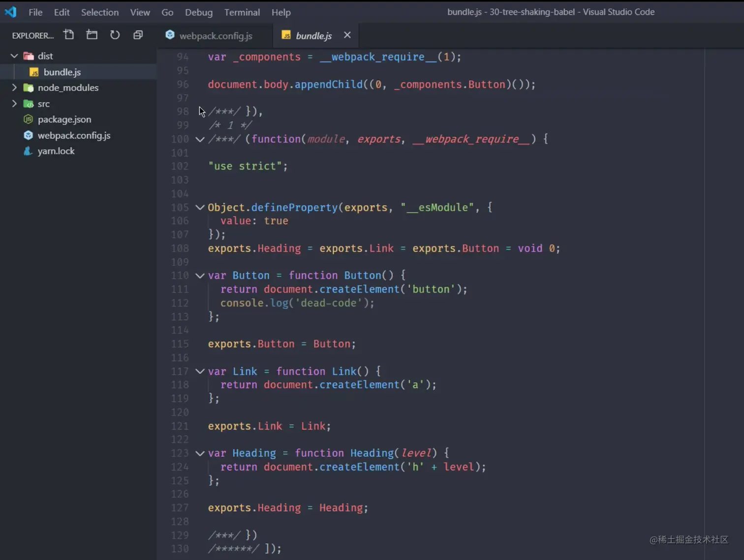Viewport: 744px width, 560px height.
Task: Open the View menu
Action: [x=140, y=12]
